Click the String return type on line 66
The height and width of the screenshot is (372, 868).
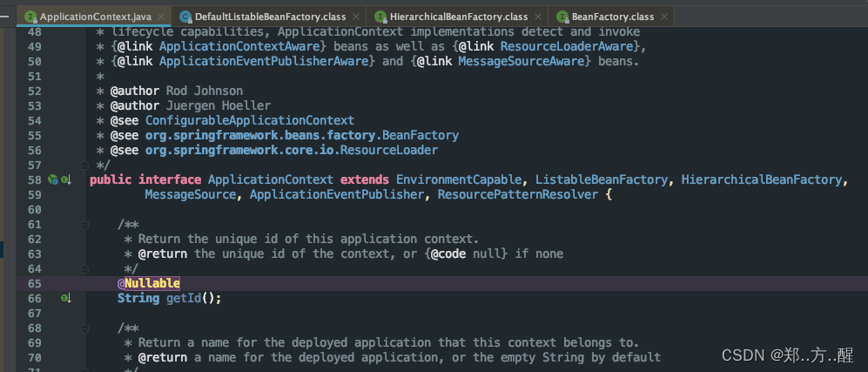[138, 298]
